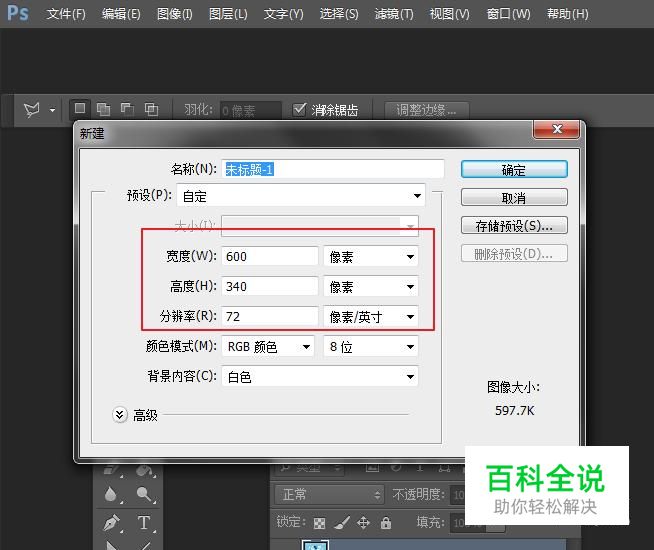Click lock image pixels brush icon
The image size is (654, 550).
(x=342, y=523)
